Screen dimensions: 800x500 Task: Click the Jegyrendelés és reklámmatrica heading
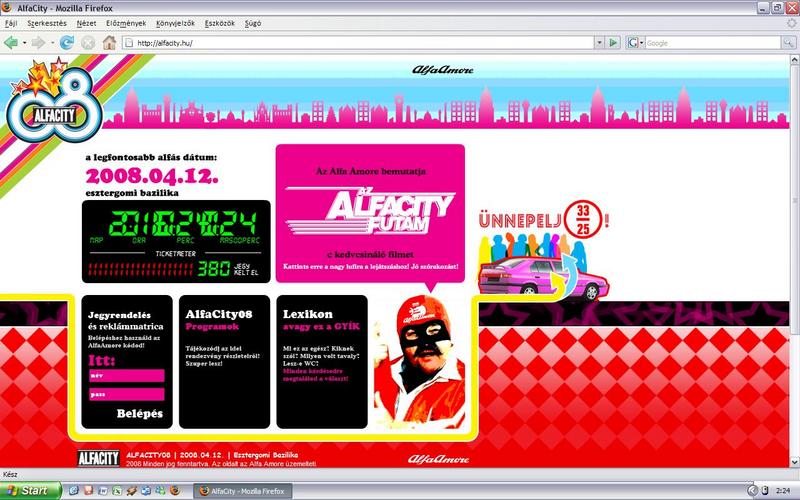point(126,320)
